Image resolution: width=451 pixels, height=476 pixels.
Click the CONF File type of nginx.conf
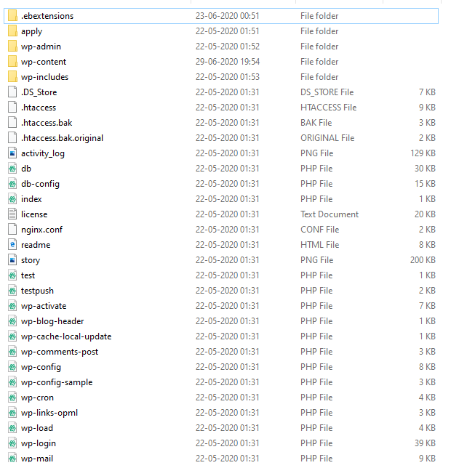[x=320, y=230]
